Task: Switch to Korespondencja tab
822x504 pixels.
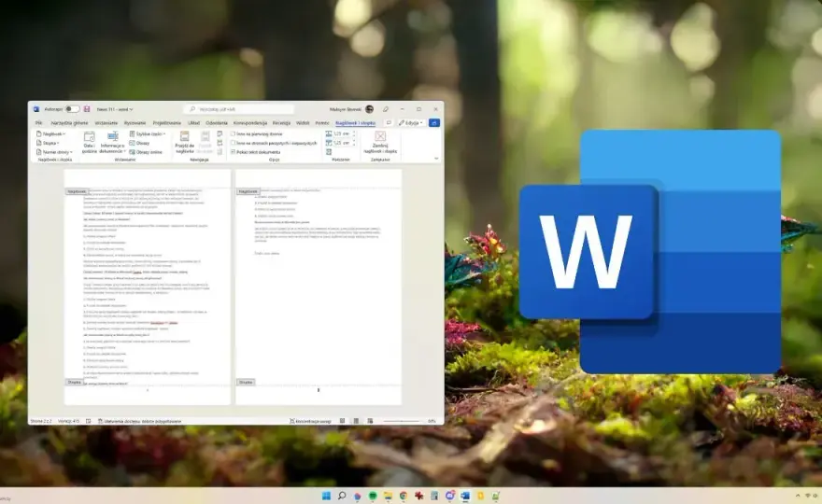Action: point(250,122)
